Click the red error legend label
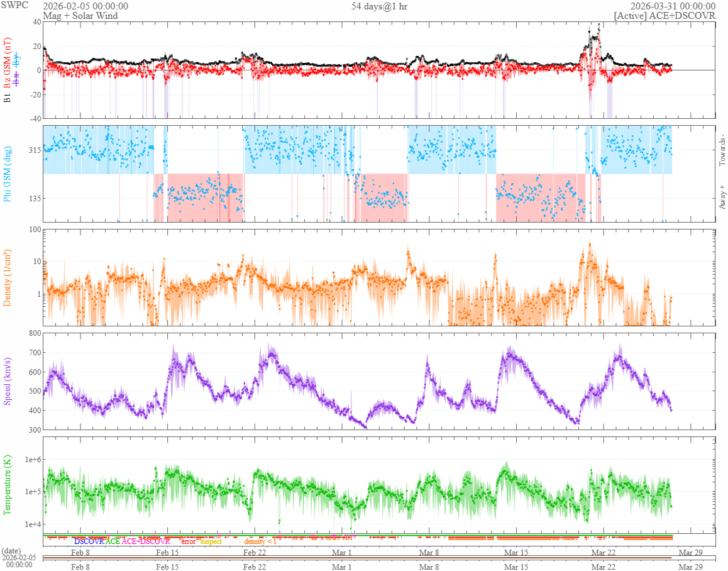The width and height of the screenshot is (728, 571). [x=189, y=541]
